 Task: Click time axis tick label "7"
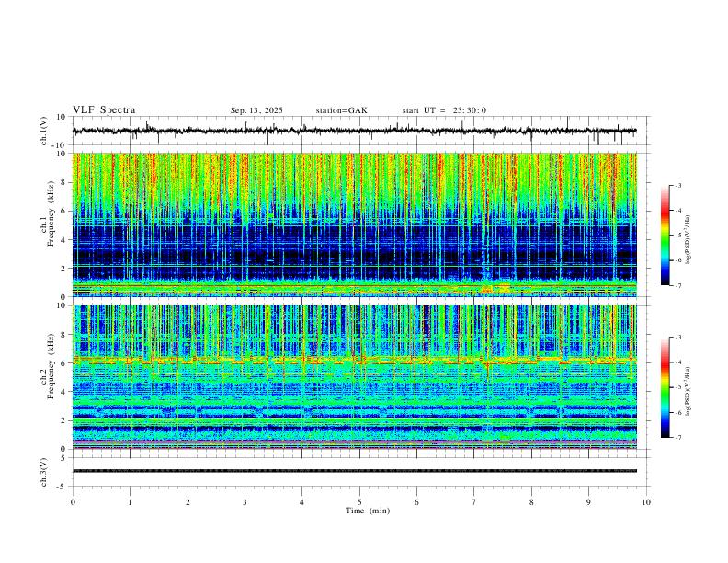[474, 502]
